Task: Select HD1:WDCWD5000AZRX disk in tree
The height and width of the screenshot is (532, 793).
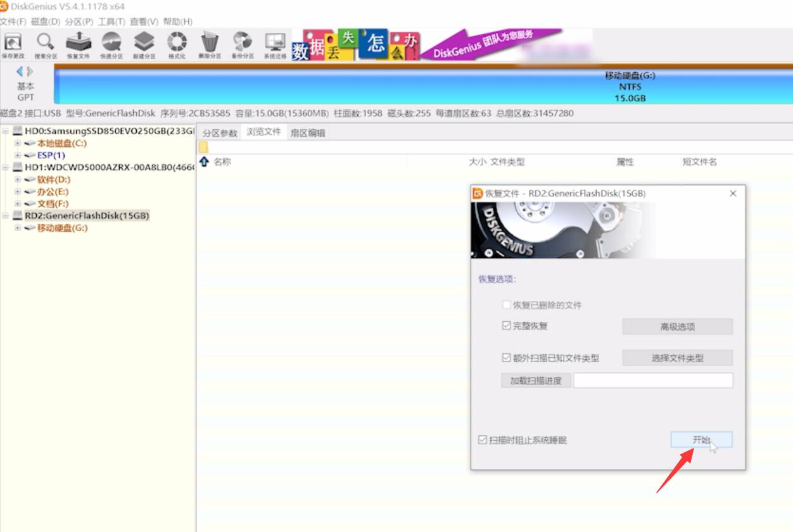Action: point(109,167)
